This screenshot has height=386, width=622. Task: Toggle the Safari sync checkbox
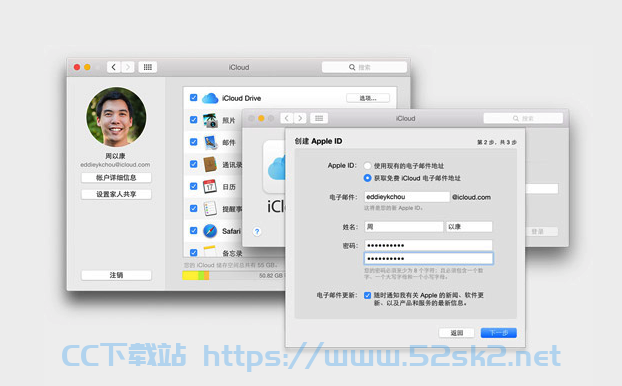point(194,230)
